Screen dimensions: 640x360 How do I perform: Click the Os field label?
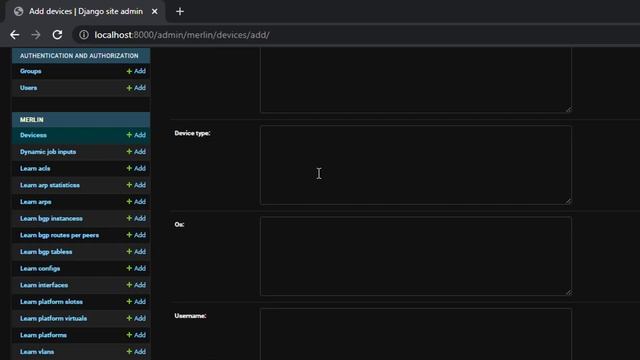(179, 224)
